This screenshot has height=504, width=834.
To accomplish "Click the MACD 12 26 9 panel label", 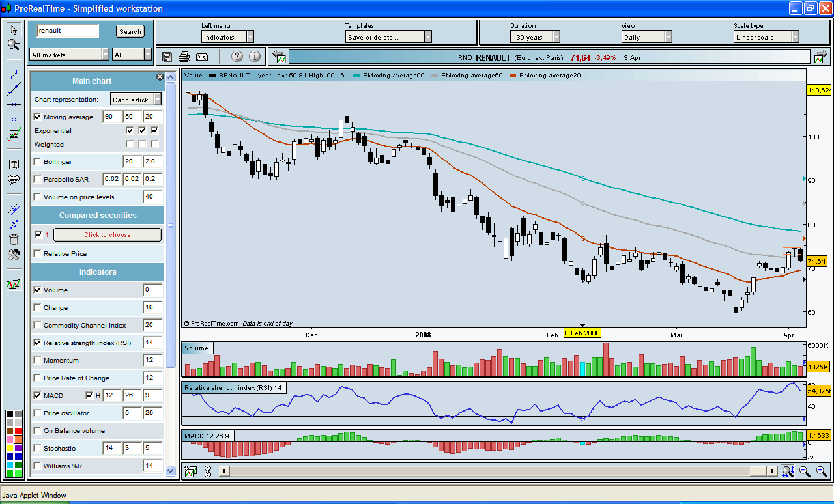I will click(207, 436).
